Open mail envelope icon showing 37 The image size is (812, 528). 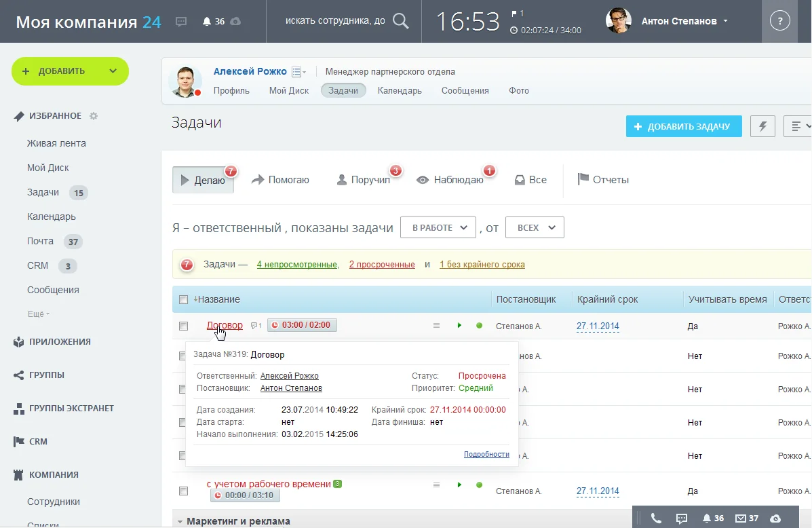pyautogui.click(x=740, y=518)
